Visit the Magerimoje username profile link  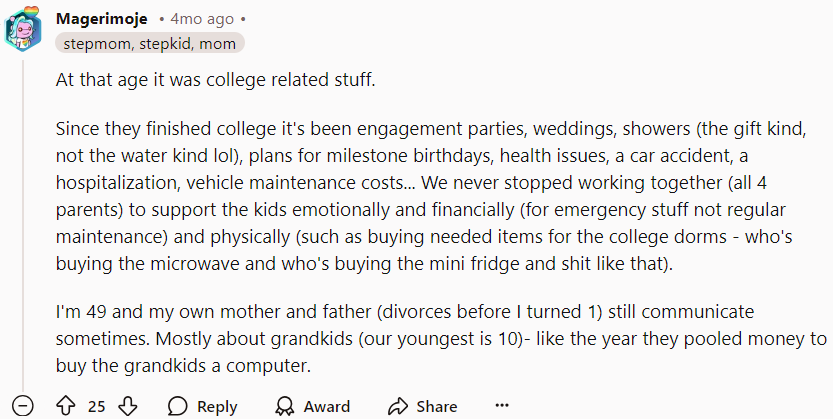click(x=101, y=19)
